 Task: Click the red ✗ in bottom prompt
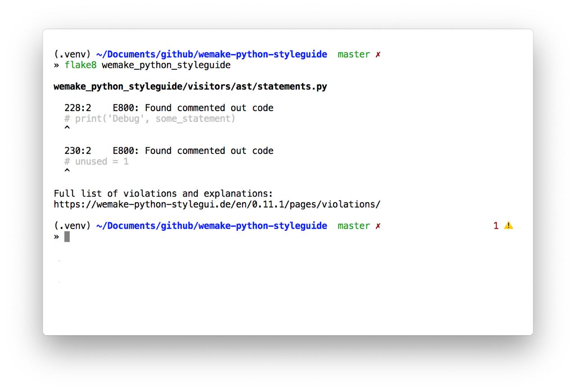(378, 226)
